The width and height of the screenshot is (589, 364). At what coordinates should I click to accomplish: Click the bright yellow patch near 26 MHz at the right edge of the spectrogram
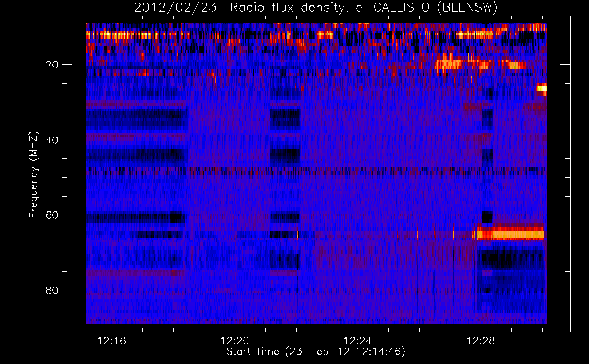[x=541, y=88]
